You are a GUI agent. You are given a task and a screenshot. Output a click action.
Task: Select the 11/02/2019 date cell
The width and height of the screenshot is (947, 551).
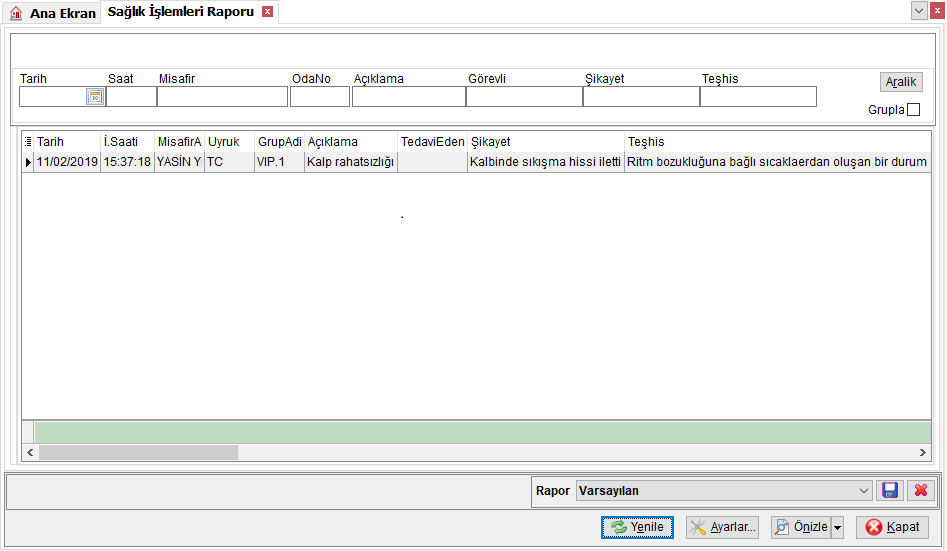(x=67, y=162)
